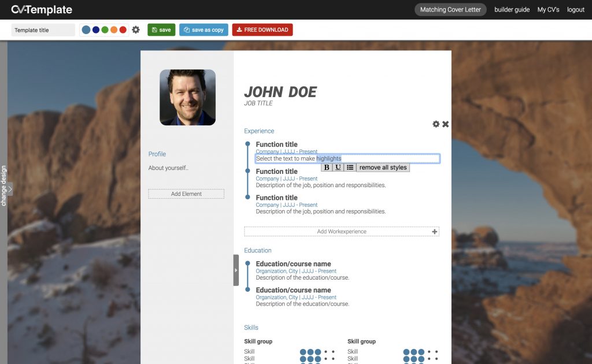The height and width of the screenshot is (364, 592).
Task: Click third Company | JJJJ - Present line
Action: (287, 205)
